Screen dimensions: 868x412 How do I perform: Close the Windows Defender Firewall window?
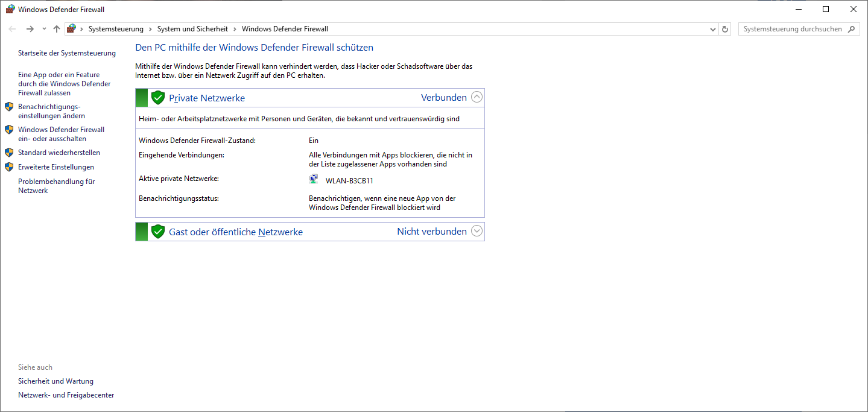(x=854, y=9)
